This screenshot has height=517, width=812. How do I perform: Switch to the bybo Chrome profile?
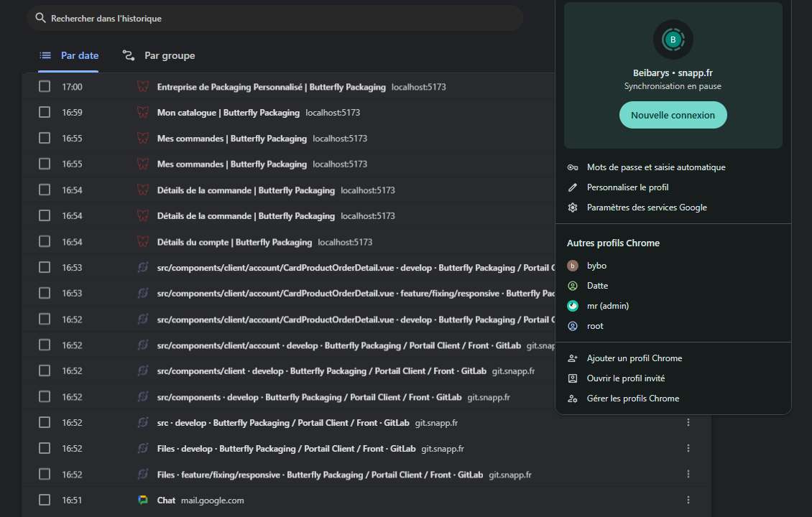[x=596, y=266]
